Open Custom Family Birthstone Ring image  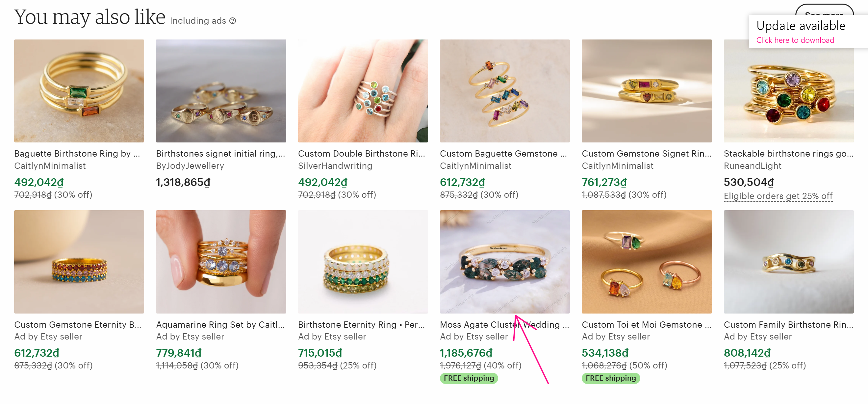coord(788,262)
